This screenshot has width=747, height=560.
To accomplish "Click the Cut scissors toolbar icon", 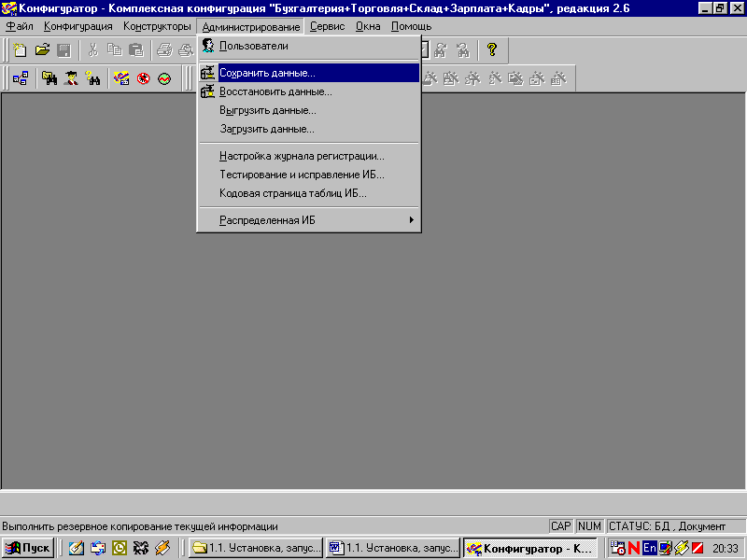I will [93, 50].
